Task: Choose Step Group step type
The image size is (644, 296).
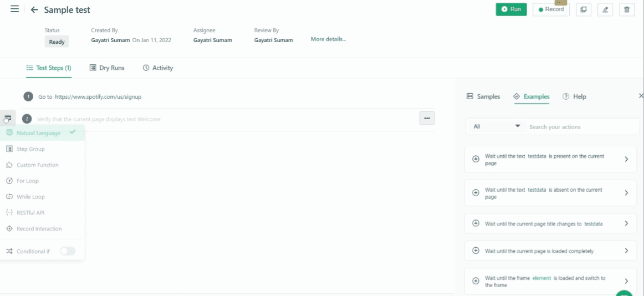Action: [42, 149]
